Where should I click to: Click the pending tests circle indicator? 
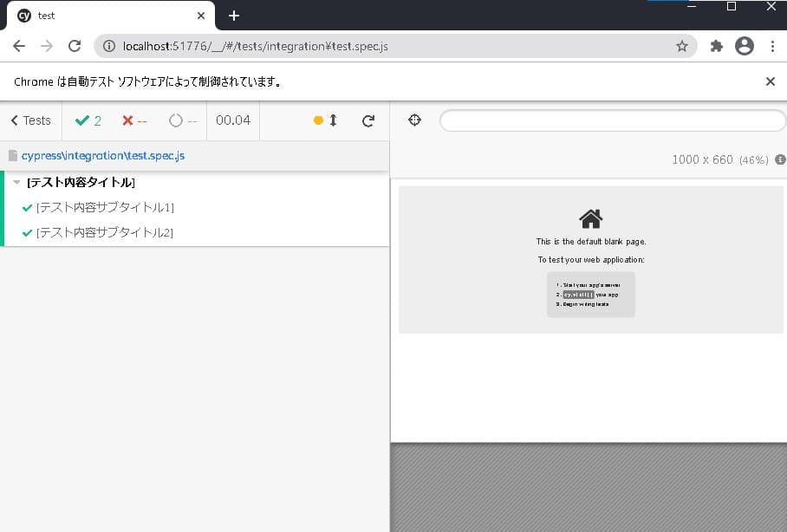[x=182, y=120]
